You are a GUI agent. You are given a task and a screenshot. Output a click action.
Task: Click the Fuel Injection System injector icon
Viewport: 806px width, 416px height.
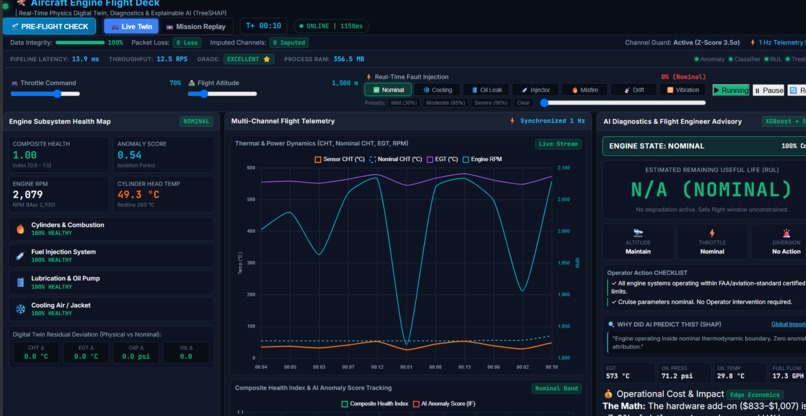21,256
